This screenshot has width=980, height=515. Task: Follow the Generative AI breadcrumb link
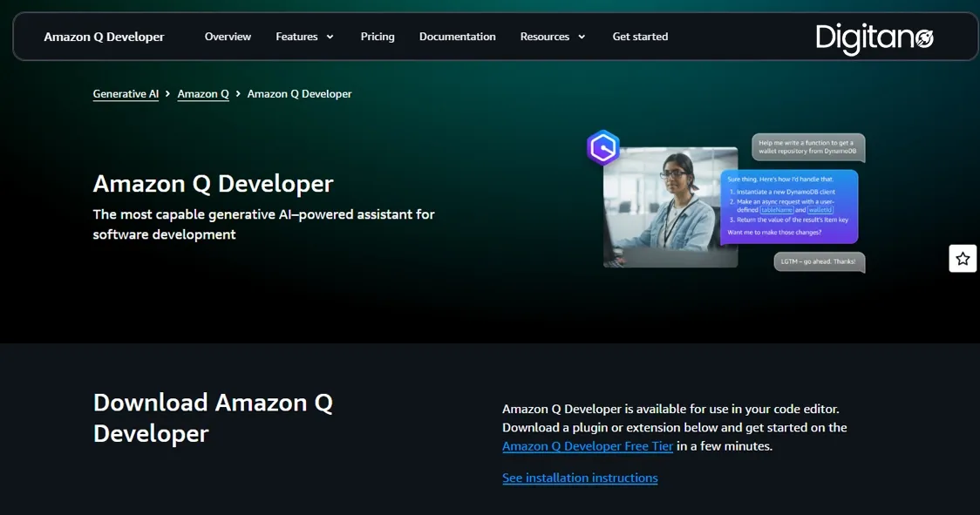pyautogui.click(x=126, y=94)
